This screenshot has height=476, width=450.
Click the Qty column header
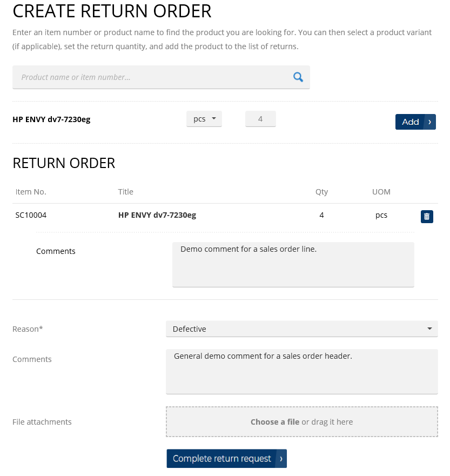point(321,192)
